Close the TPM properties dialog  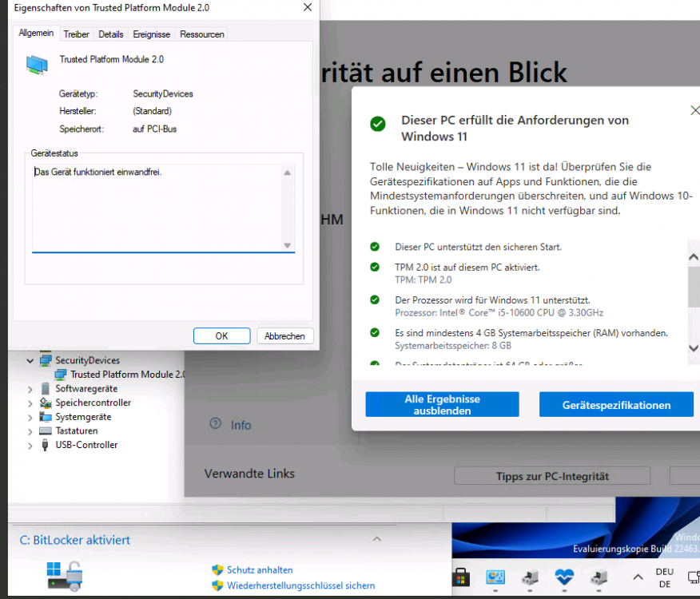[308, 8]
